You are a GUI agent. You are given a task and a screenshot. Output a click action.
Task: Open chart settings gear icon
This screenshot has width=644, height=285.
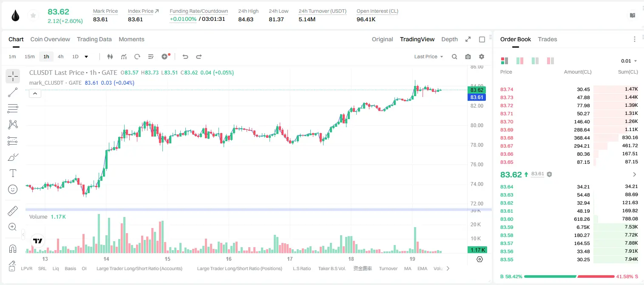(x=482, y=57)
